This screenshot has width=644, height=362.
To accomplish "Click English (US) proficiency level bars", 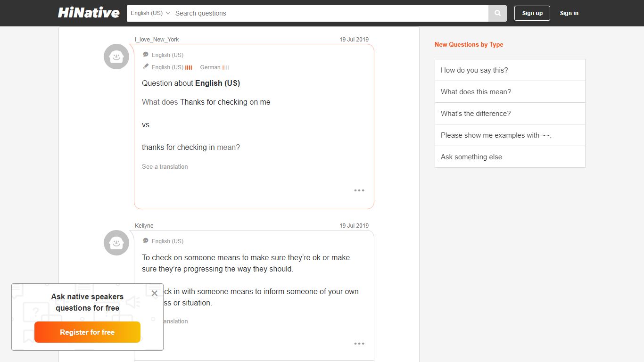I will [x=189, y=67].
